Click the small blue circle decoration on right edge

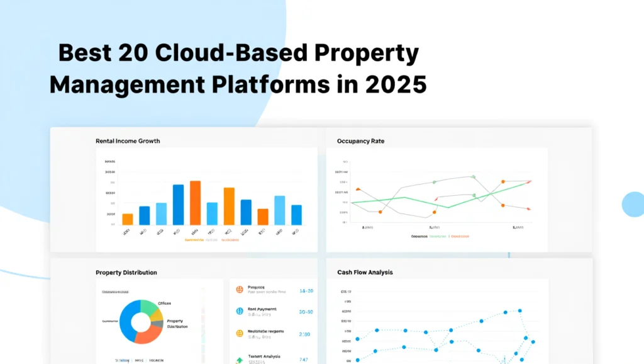632,204
